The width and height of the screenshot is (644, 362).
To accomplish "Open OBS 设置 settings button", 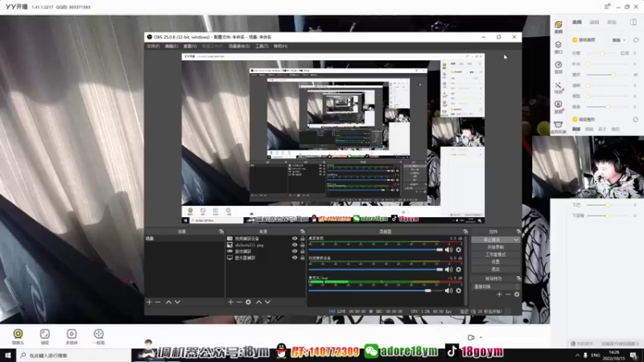I will tap(495, 262).
